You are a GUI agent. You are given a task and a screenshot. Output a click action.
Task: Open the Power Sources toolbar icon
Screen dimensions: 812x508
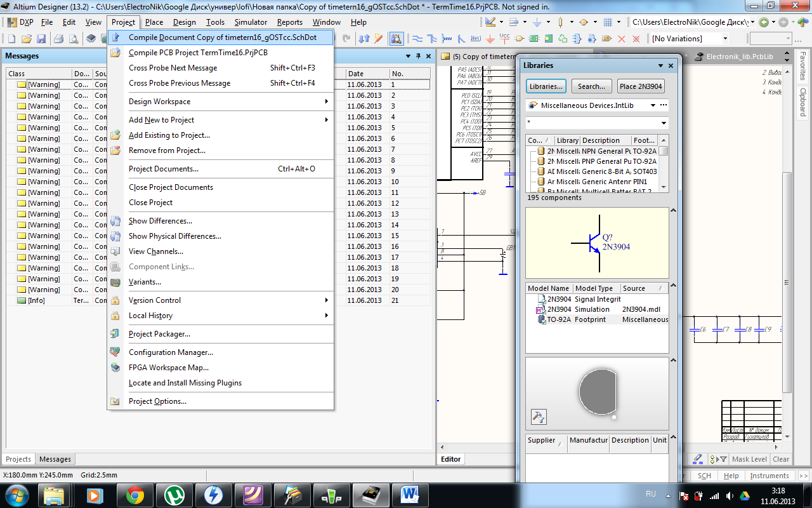(x=538, y=22)
